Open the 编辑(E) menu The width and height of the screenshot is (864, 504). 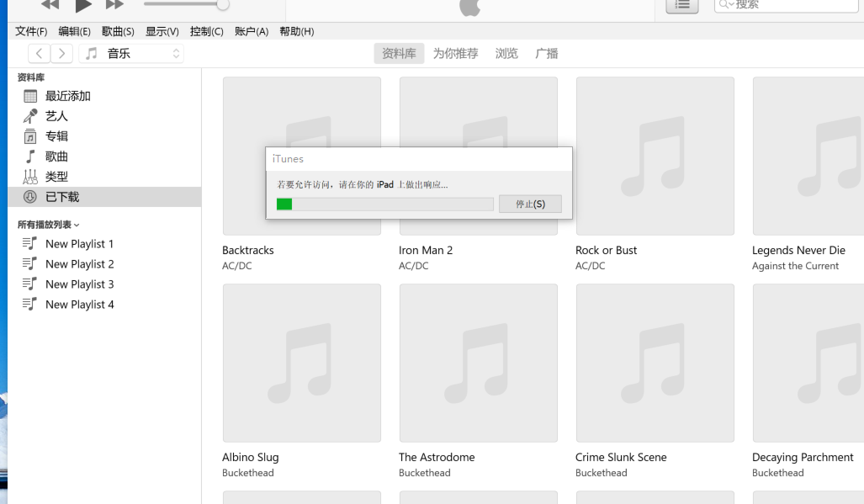coord(74,31)
